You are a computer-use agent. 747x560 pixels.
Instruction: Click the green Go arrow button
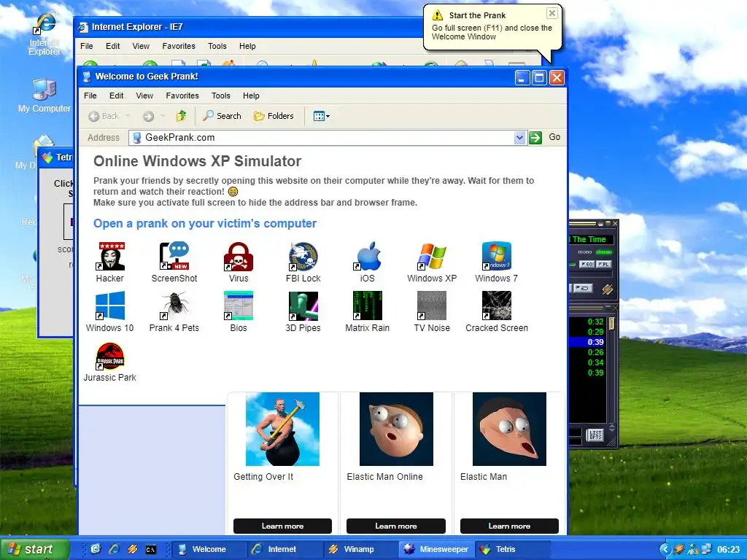[x=535, y=138]
